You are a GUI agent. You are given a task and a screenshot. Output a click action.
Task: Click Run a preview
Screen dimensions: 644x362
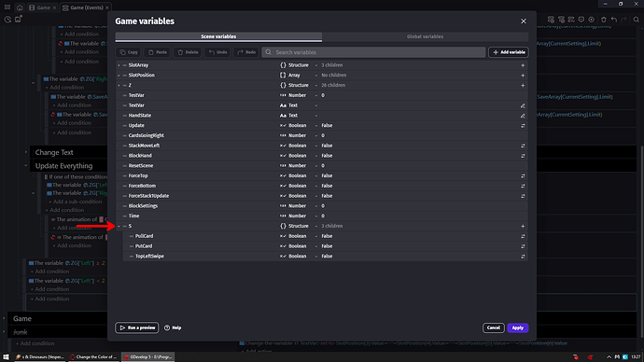point(137,327)
